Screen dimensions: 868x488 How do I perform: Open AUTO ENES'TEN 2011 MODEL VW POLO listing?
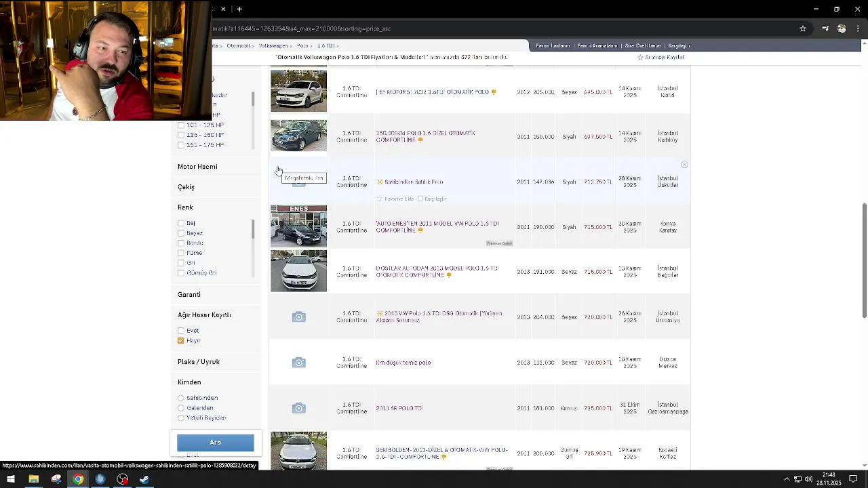(437, 226)
